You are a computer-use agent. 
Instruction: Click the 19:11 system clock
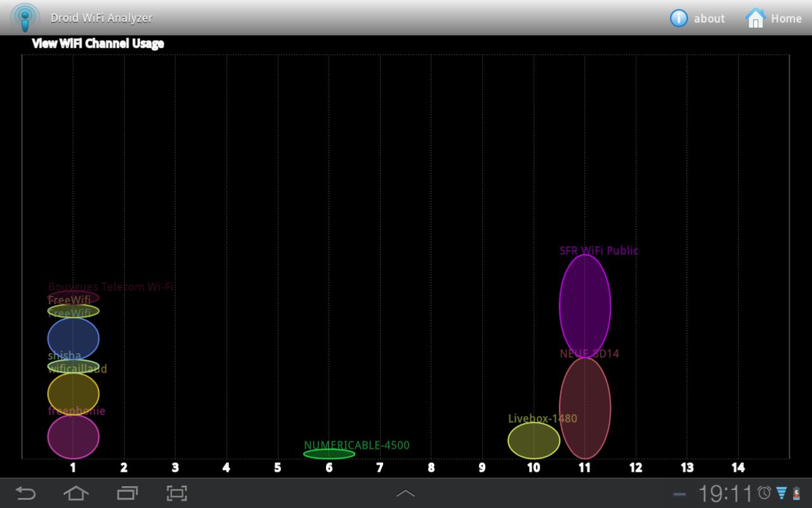pos(725,493)
